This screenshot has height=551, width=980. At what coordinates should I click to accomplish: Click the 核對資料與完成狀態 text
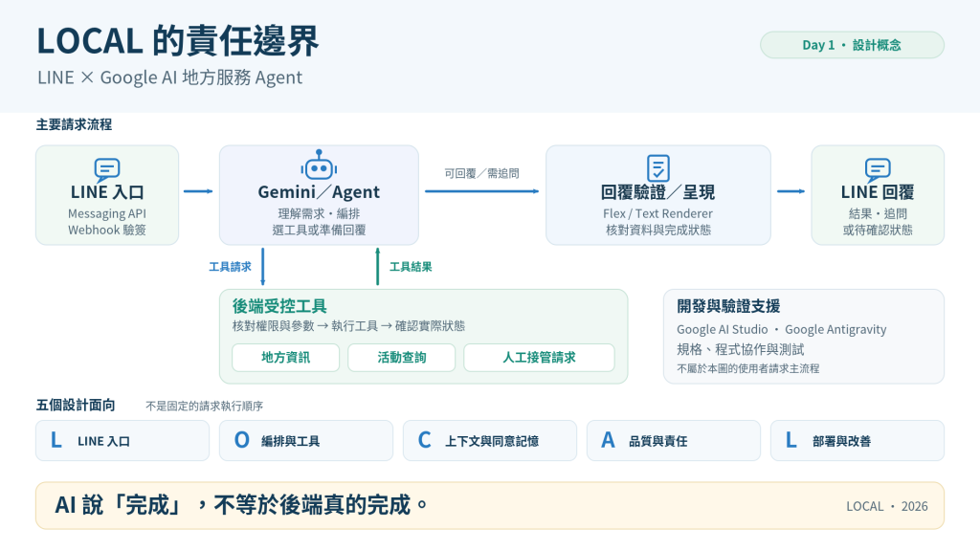coord(658,230)
